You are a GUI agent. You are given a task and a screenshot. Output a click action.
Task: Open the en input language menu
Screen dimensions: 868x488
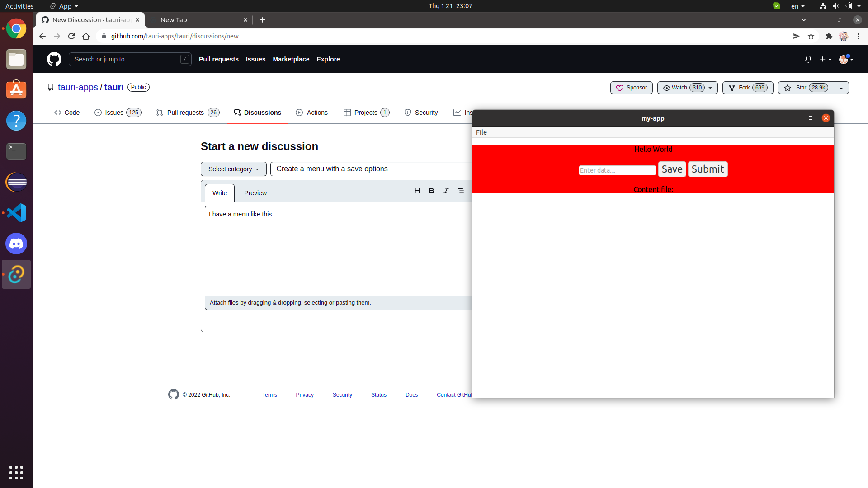tap(798, 6)
